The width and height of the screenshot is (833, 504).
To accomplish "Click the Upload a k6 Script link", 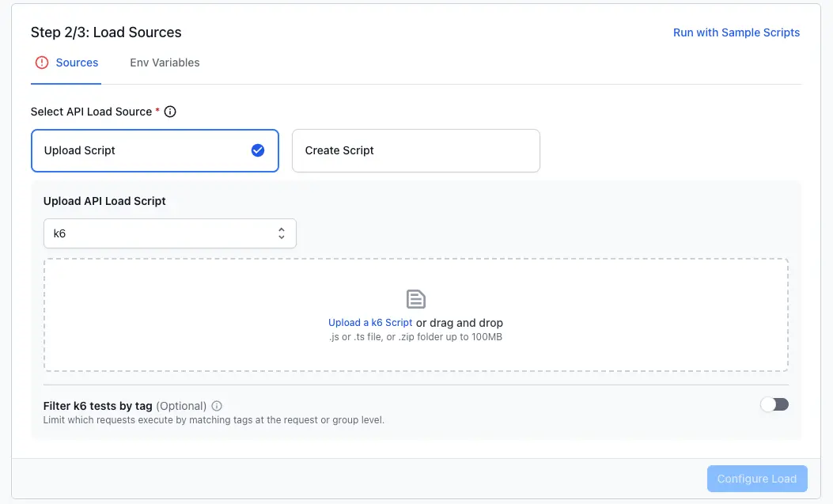I will [370, 322].
